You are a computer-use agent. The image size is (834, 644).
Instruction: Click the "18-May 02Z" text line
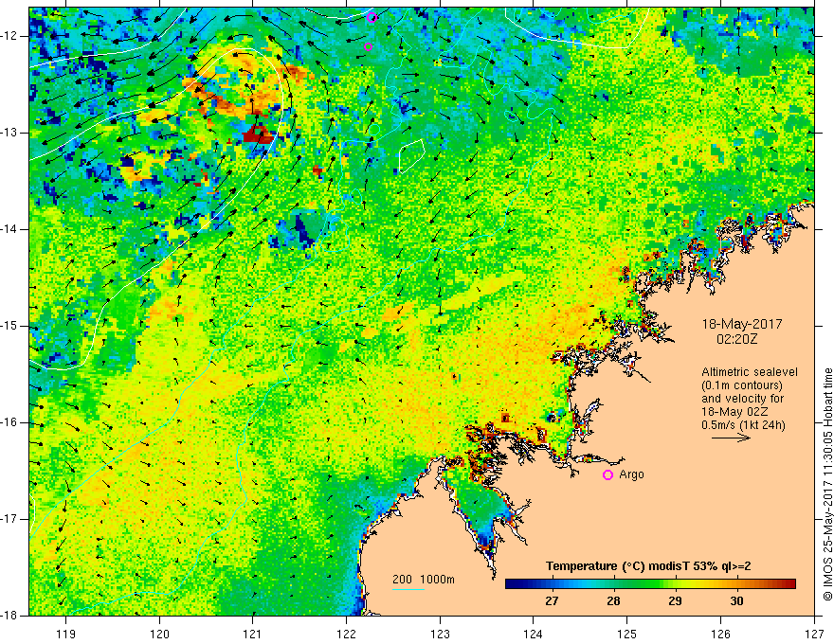(734, 412)
